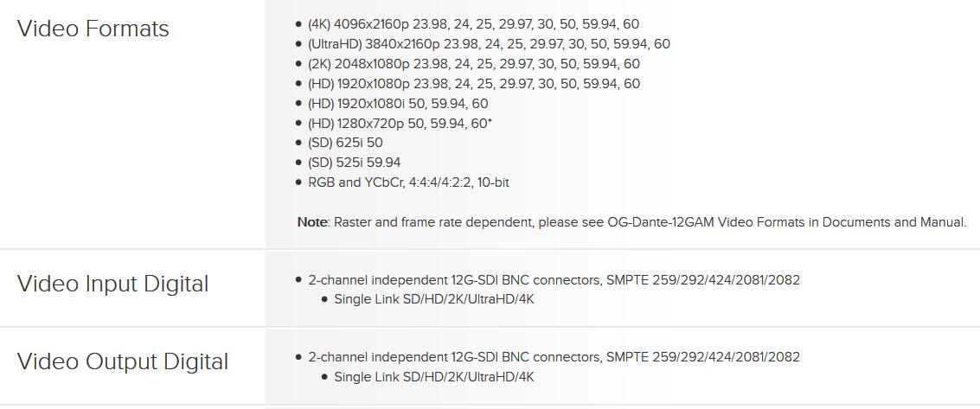Click the (HD) 1280x720p list item

click(x=400, y=124)
